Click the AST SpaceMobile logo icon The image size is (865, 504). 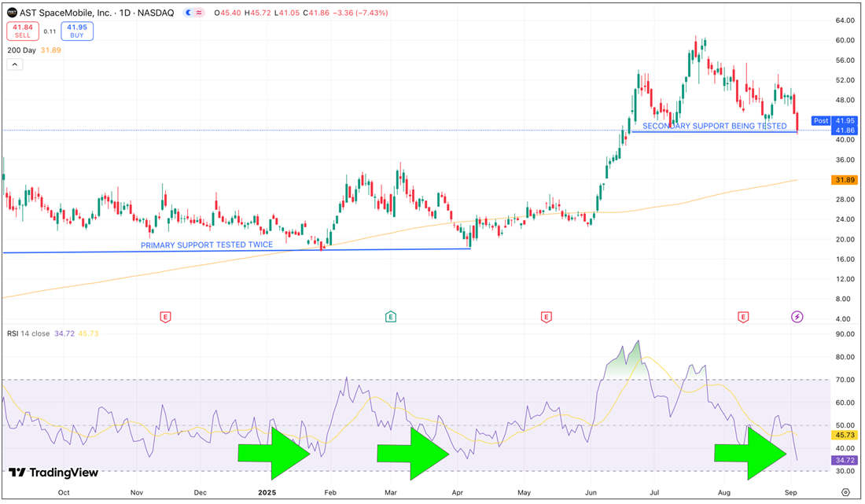tap(10, 12)
